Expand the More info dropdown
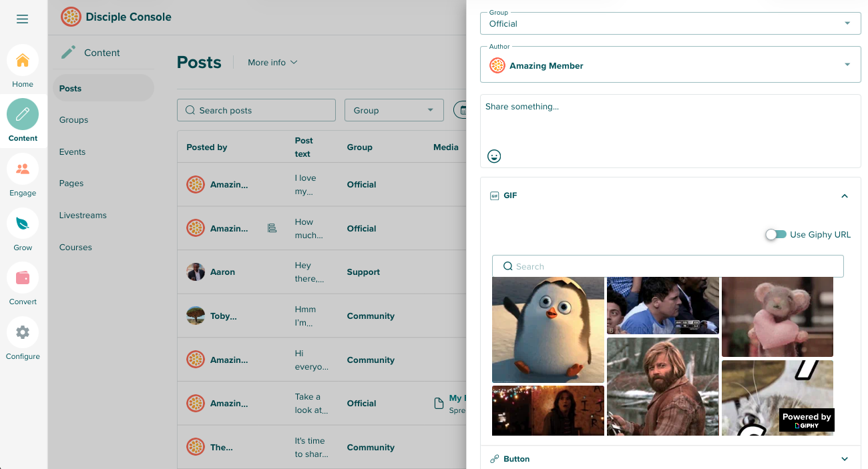The height and width of the screenshot is (469, 868). pyautogui.click(x=272, y=63)
